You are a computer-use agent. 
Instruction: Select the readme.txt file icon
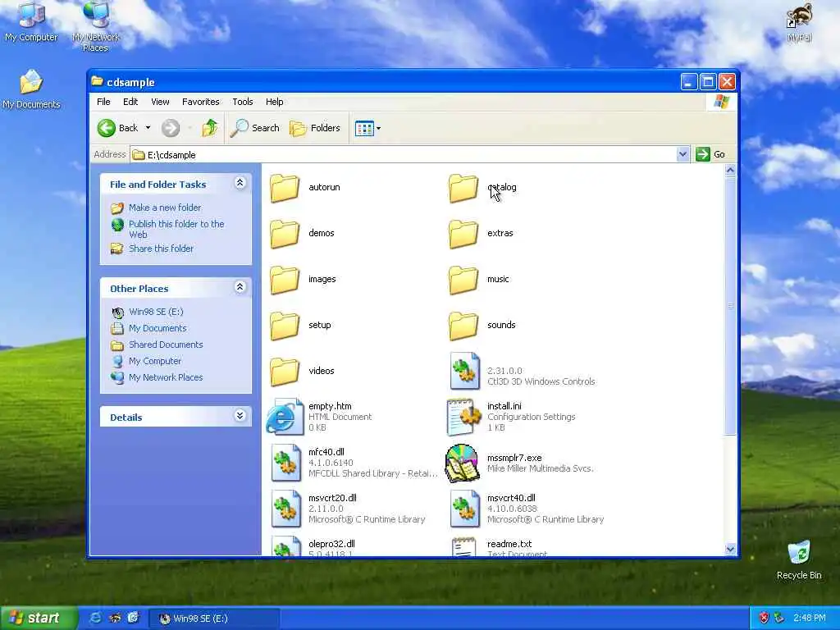click(x=463, y=546)
